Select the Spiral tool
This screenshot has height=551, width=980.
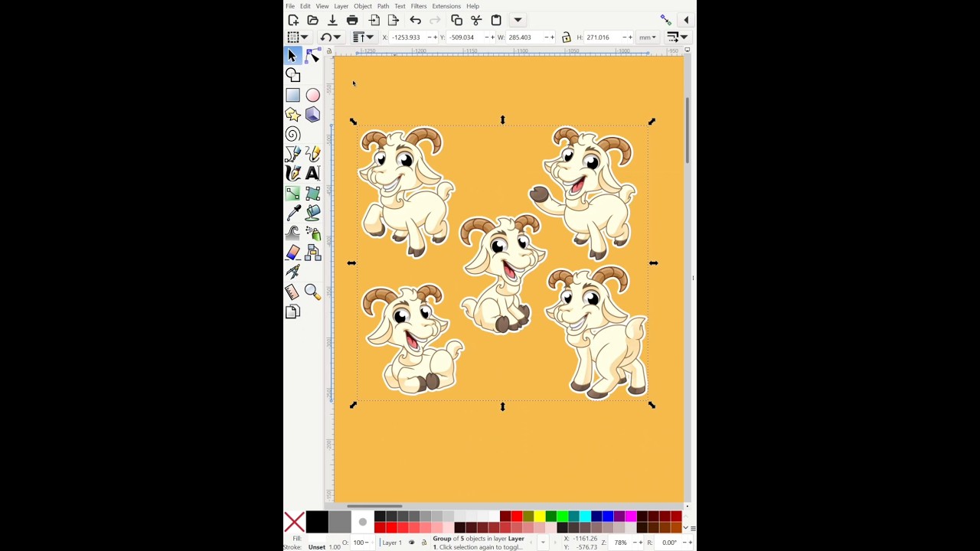(x=292, y=135)
